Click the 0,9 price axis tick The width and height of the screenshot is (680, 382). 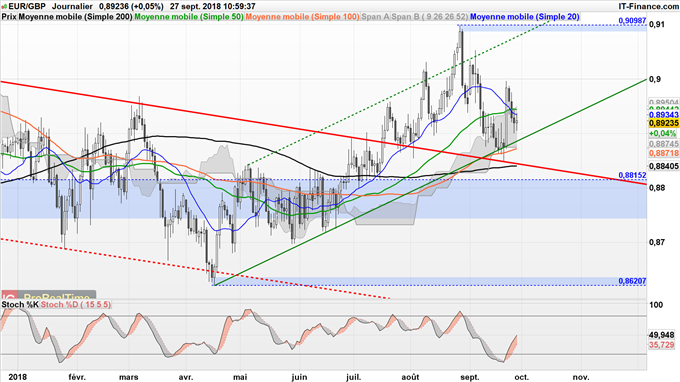(x=654, y=79)
